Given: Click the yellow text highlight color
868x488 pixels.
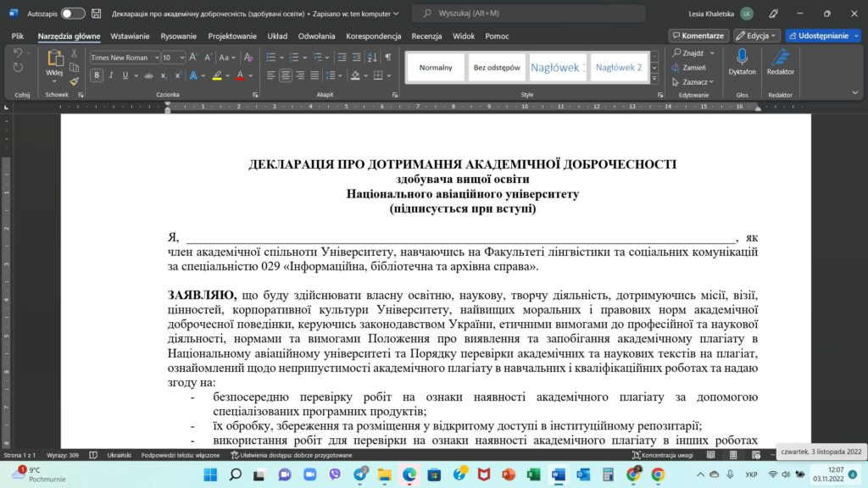Looking at the screenshot, I should (217, 75).
